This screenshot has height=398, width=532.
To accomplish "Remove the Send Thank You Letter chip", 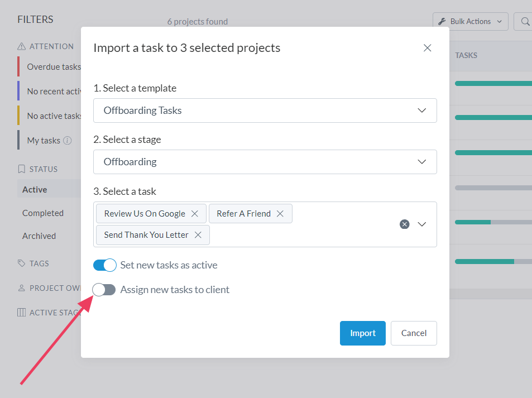I will point(198,235).
